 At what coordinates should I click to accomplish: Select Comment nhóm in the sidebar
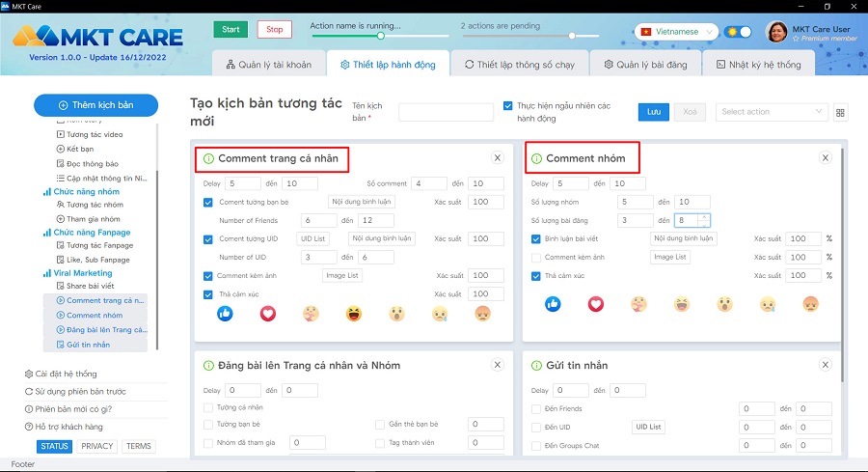pos(95,316)
